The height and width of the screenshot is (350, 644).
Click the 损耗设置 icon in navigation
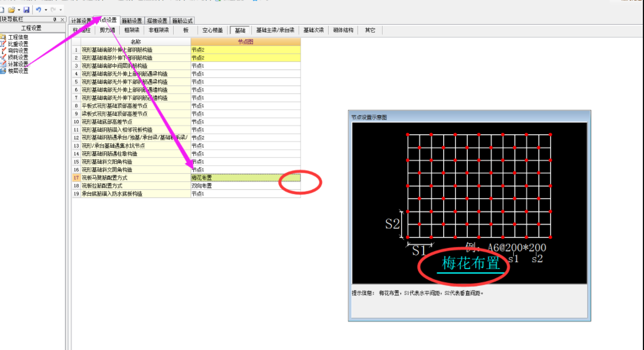(3, 57)
